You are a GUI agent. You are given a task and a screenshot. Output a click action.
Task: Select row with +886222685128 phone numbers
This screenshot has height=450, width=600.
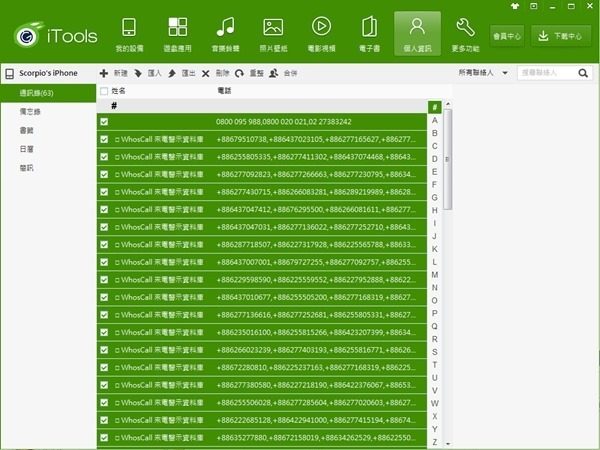262,420
